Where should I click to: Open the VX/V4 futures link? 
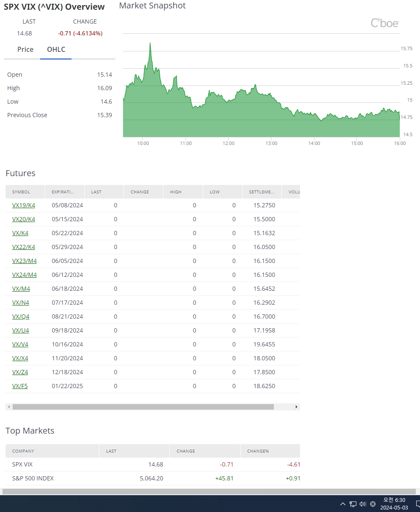pyautogui.click(x=20, y=344)
